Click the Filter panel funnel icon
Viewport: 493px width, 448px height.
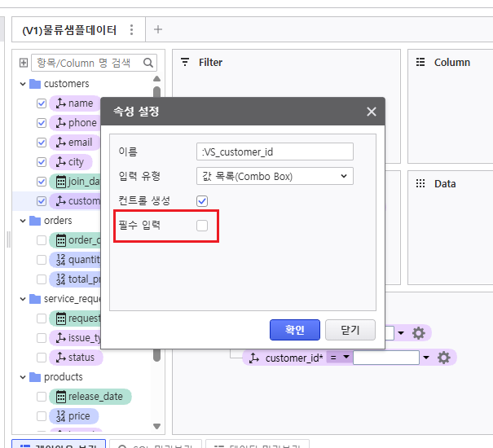(x=185, y=62)
